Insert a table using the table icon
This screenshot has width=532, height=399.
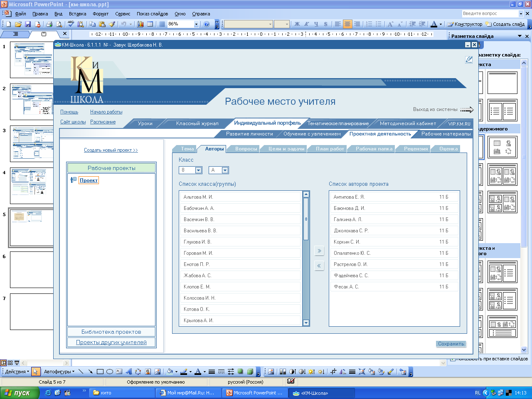click(x=150, y=24)
